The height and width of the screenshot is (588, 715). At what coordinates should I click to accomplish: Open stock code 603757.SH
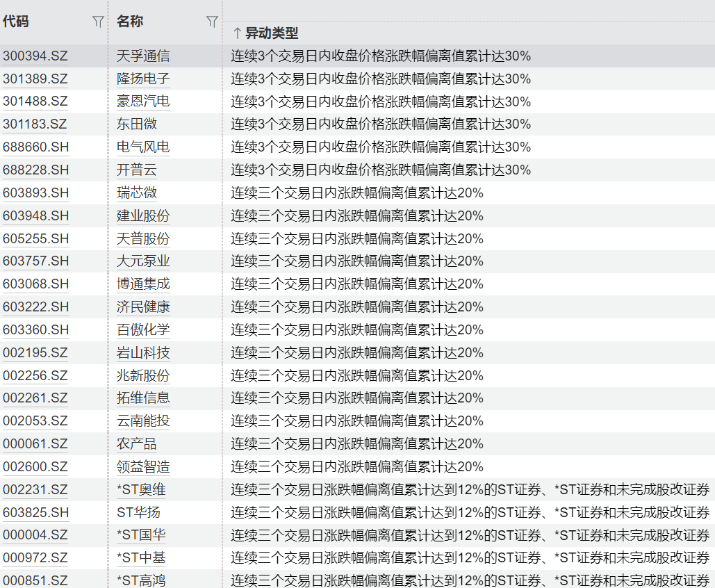(x=36, y=261)
